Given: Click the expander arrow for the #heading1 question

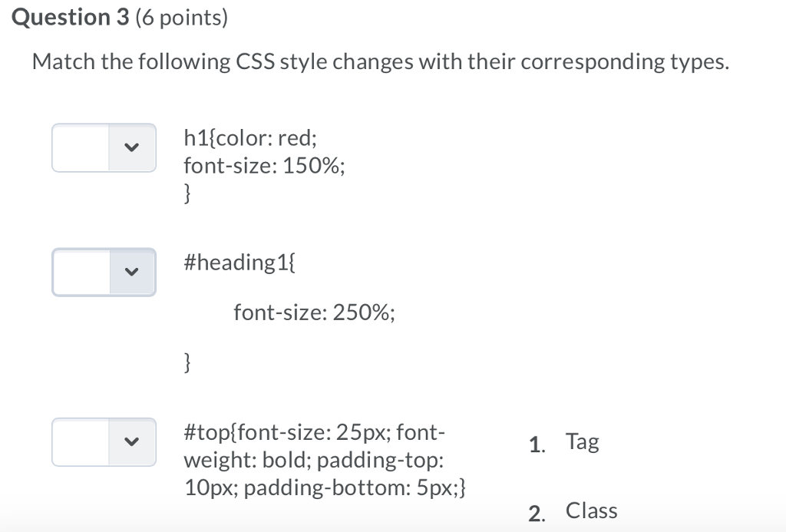Looking at the screenshot, I should click(130, 272).
